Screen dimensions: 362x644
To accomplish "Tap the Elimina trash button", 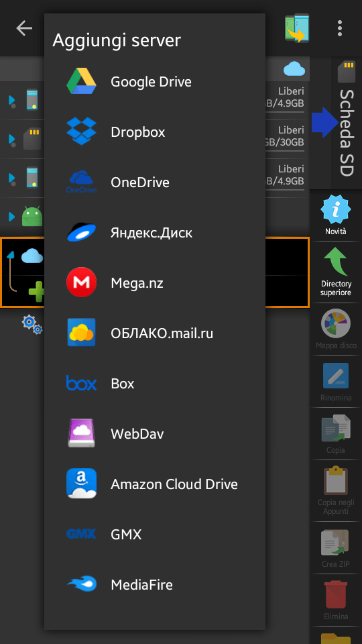I will tap(336, 600).
